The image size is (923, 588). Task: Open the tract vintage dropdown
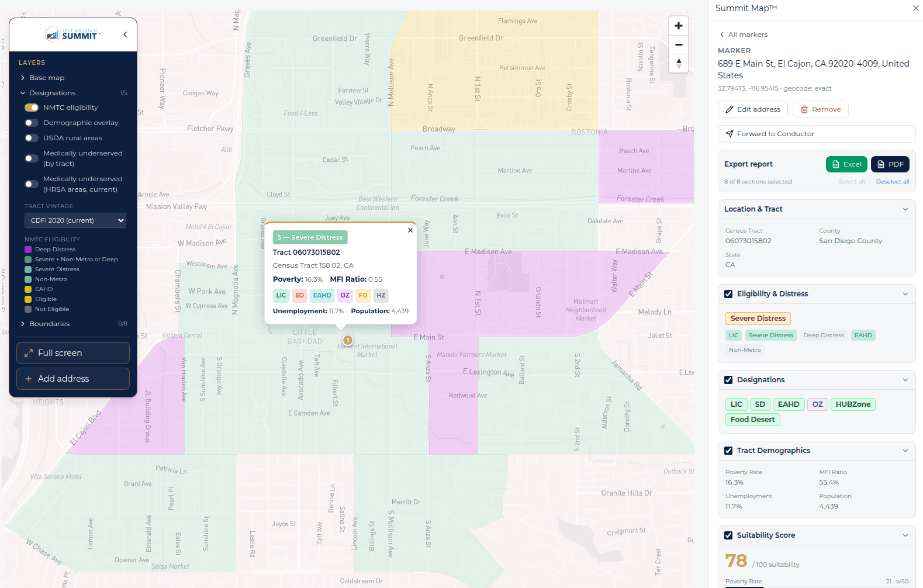tap(75, 220)
